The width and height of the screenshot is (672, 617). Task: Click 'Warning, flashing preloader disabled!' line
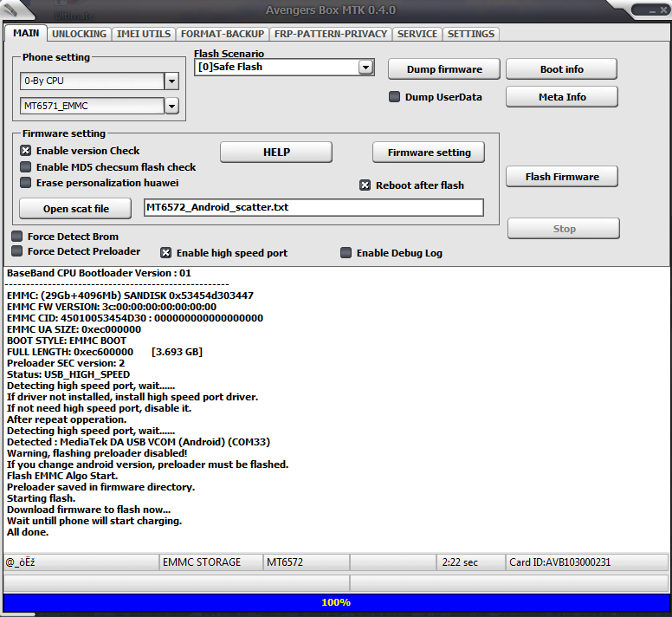[x=97, y=453]
